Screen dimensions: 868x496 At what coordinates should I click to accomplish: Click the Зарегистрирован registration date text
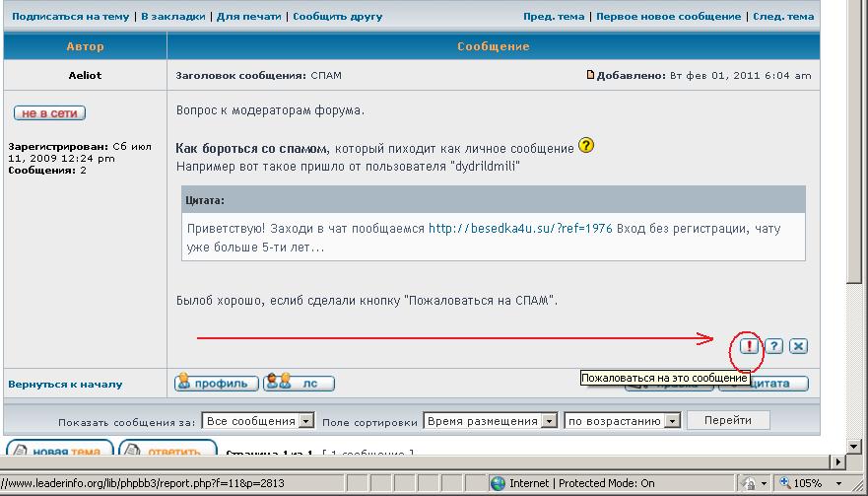point(80,153)
